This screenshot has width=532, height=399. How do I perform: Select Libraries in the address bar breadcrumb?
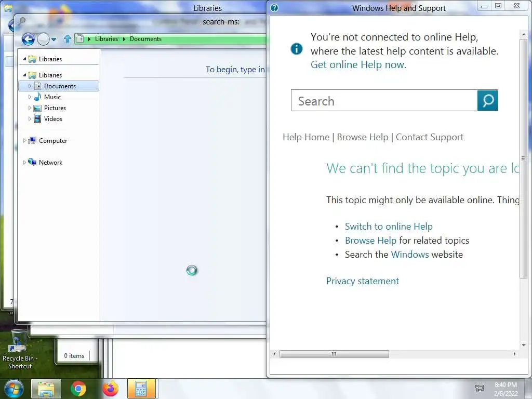[106, 39]
